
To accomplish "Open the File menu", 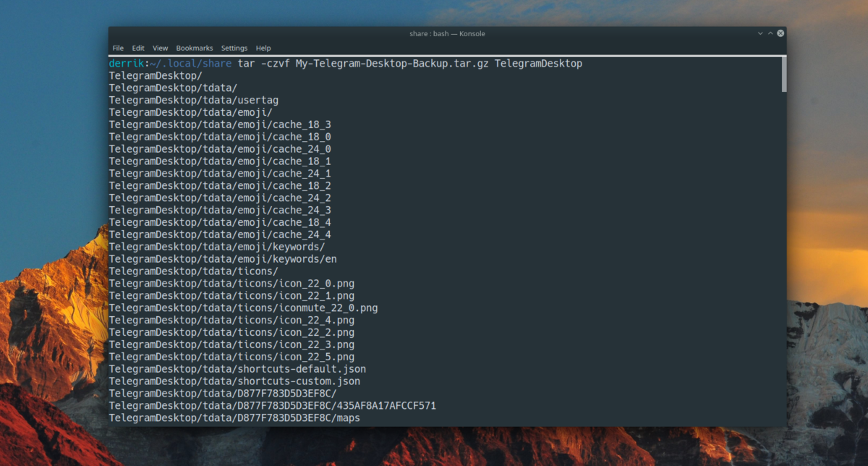I will click(118, 48).
